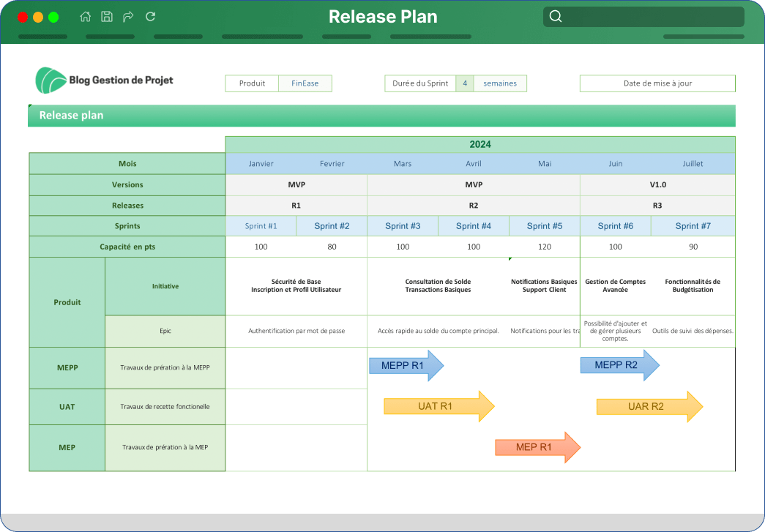
Task: Select the Gestion de Comptes Avancée cell
Action: 615,286
